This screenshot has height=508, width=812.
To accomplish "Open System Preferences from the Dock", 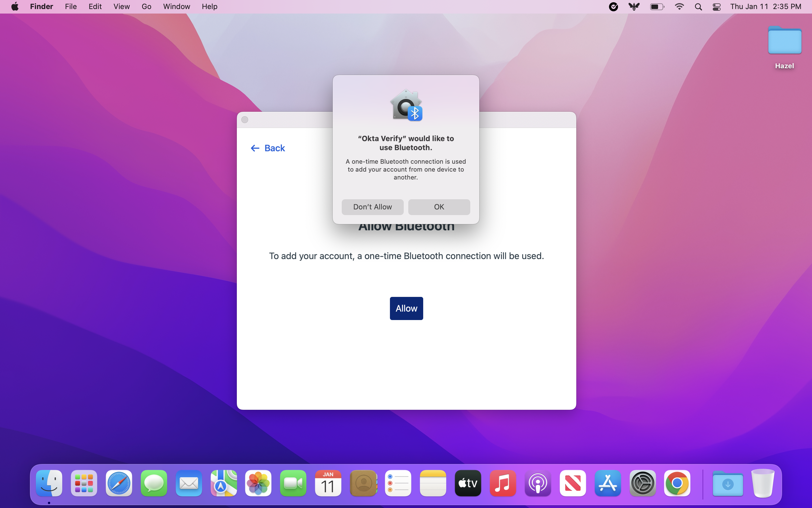I will [642, 483].
